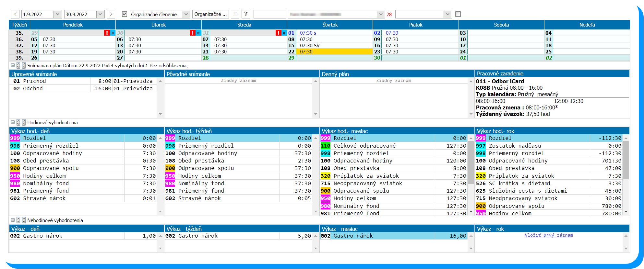Open the list view icon next to Organizačné button
Image resolution: width=644 pixels, height=269 pixels.
(x=235, y=14)
